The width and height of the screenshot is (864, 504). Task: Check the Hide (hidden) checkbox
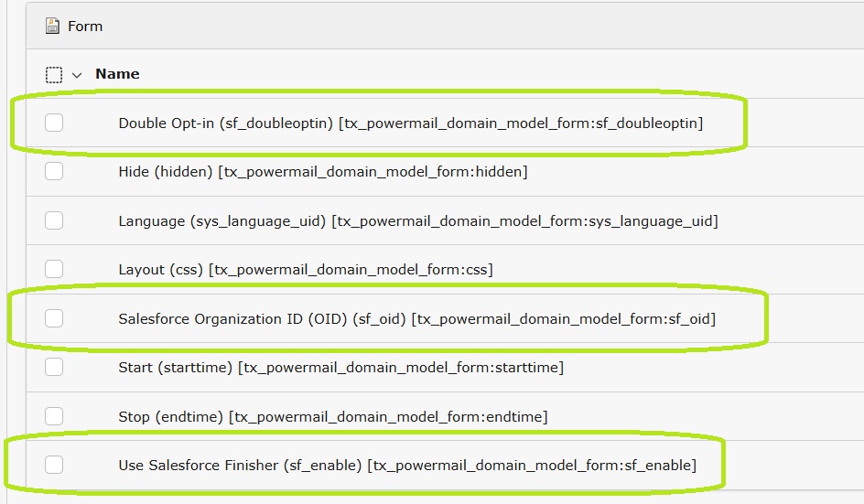click(54, 171)
